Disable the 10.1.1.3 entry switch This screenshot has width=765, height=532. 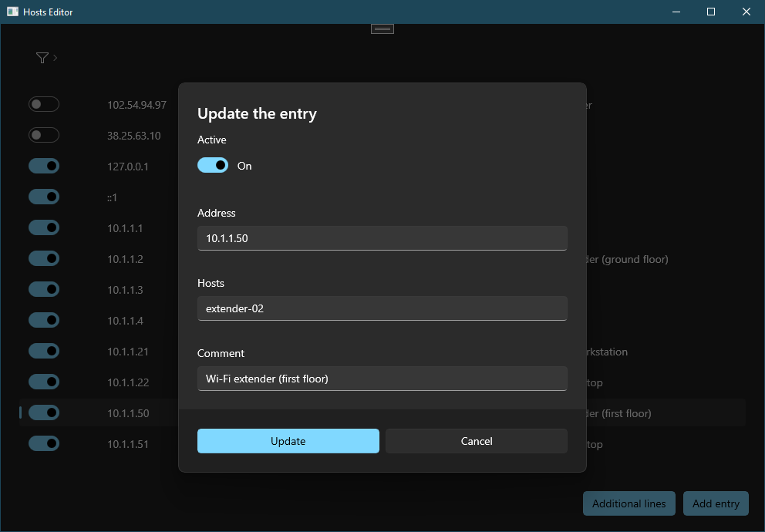tap(44, 289)
